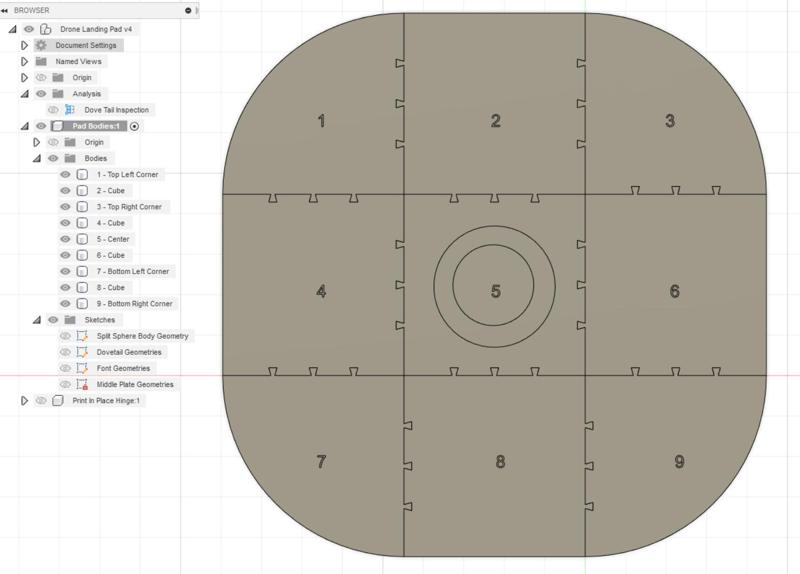Hide body 1 - Top Left Corner
The width and height of the screenshot is (800, 574).
pos(65,174)
